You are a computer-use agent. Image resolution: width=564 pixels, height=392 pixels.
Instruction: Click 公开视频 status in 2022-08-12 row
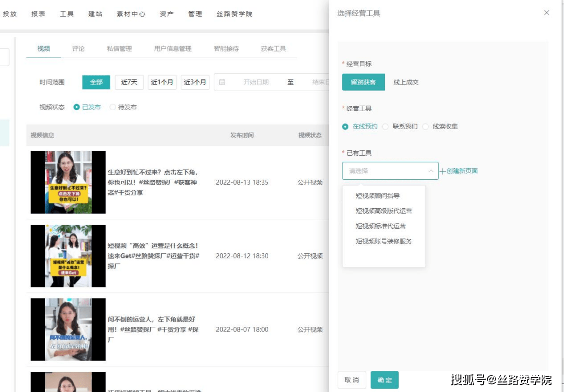point(310,256)
